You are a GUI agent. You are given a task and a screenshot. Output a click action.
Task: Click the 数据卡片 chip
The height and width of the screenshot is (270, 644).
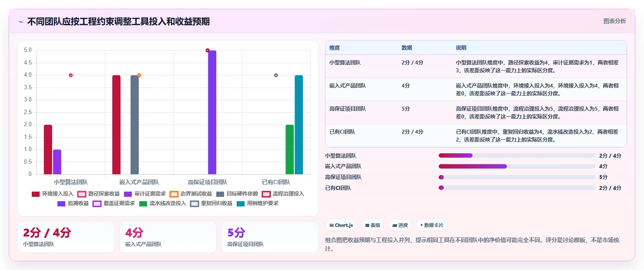432,225
